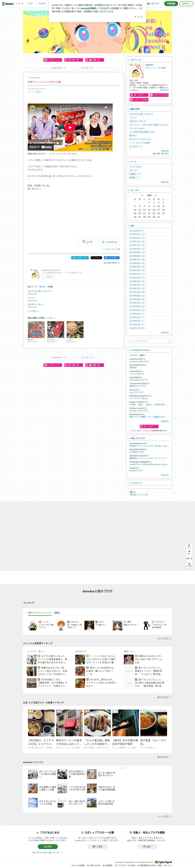Go to next month in the calendar
This screenshot has height=868, width=195.
click(156, 195)
